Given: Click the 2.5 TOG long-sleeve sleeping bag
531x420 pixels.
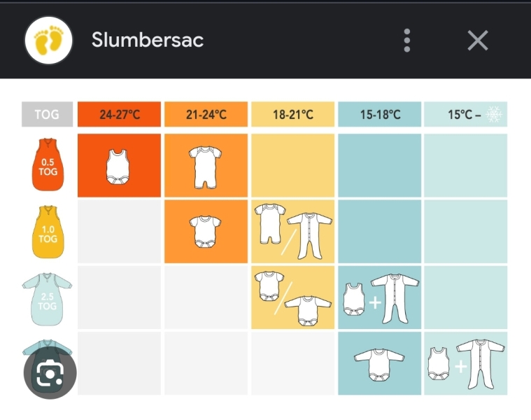Looking at the screenshot, I should (47, 298).
